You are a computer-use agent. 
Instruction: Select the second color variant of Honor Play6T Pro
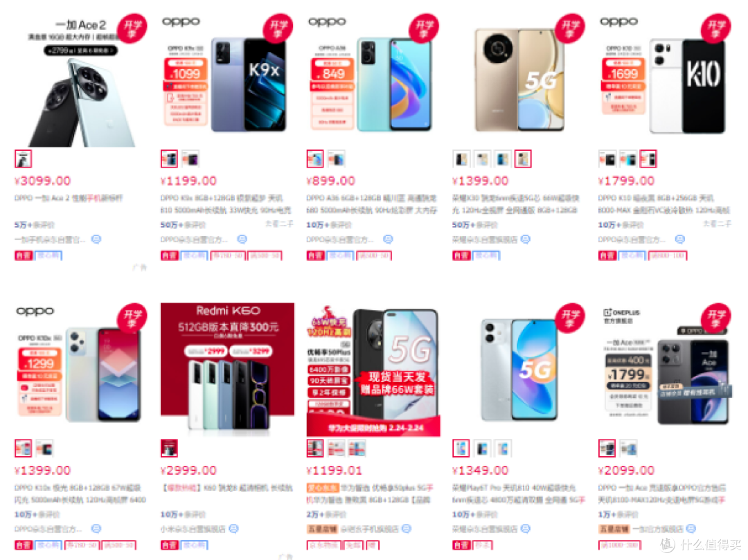tap(482, 449)
